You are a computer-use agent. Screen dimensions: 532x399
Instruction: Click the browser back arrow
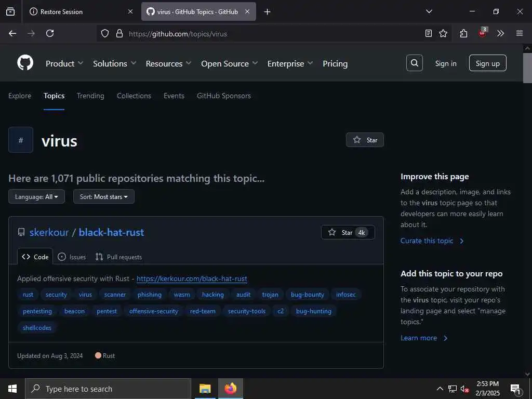tap(12, 33)
